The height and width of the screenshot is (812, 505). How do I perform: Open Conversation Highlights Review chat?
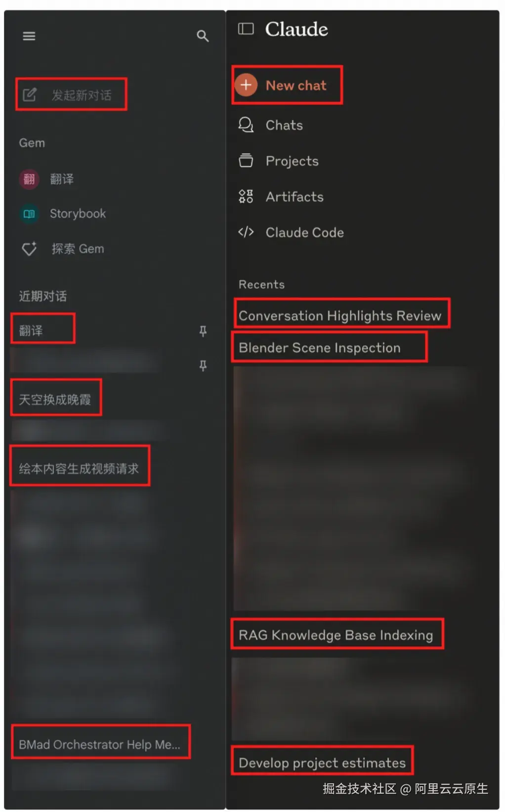pyautogui.click(x=340, y=316)
